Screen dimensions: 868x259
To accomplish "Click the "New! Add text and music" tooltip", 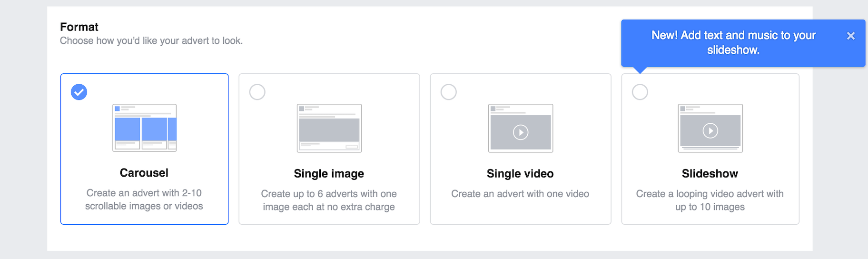I will point(733,42).
